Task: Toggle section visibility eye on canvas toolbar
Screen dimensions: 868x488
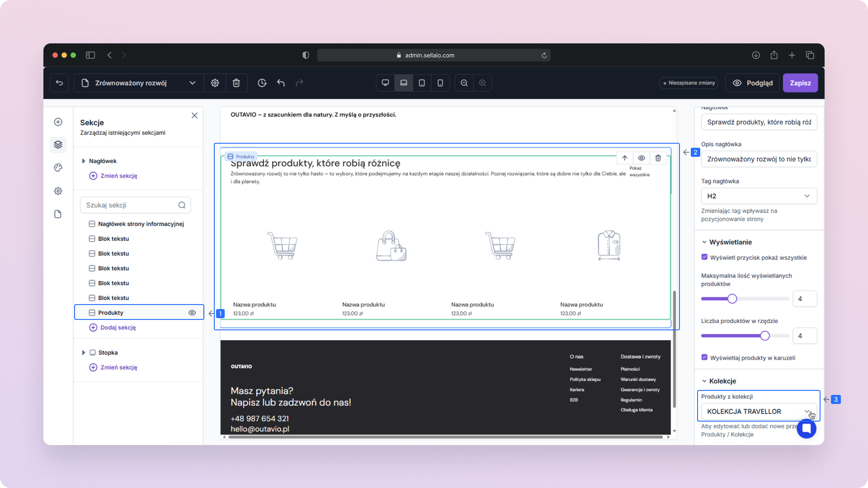Action: (x=642, y=158)
